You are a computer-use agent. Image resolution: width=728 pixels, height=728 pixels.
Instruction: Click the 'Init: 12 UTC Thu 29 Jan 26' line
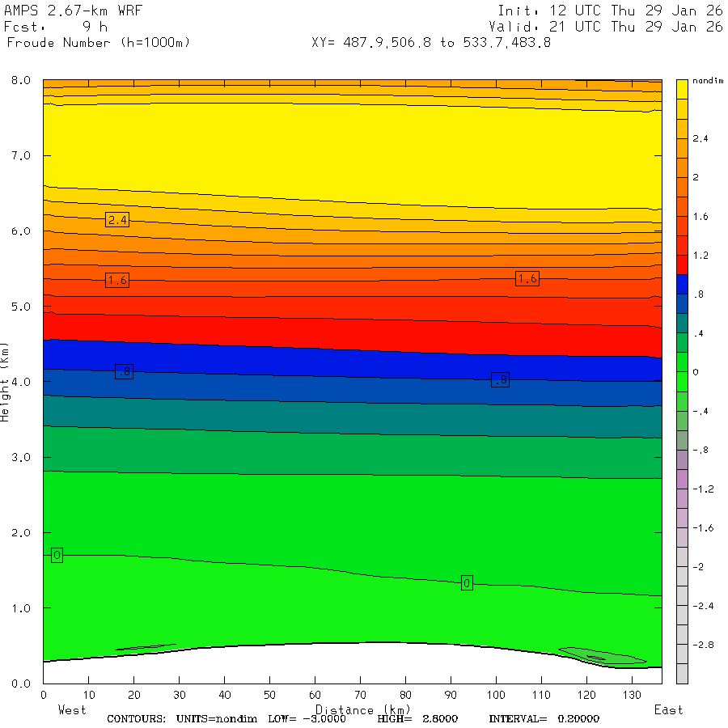tap(610, 11)
